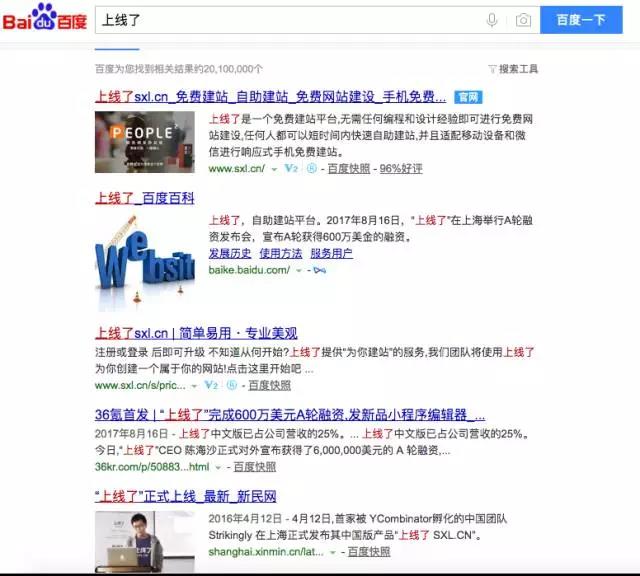Click V2 icon beside www.sxl.cn/s/pric...
The height and width of the screenshot is (576, 640).
(211, 385)
